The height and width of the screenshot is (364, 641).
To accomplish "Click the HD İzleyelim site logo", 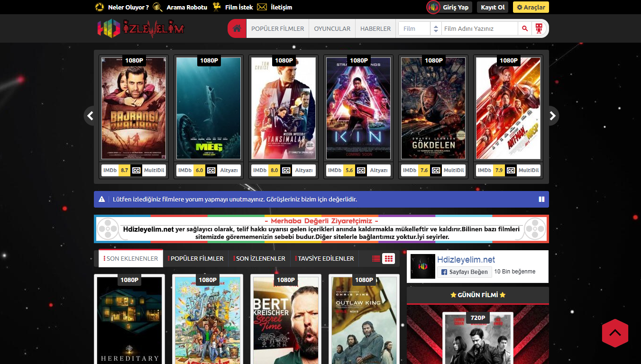I will click(x=141, y=28).
